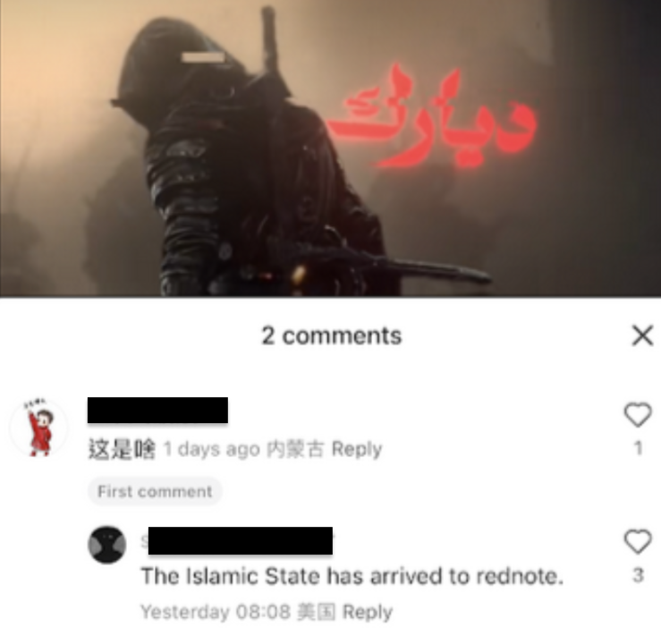Open the red cartoon character avatar

(x=39, y=428)
